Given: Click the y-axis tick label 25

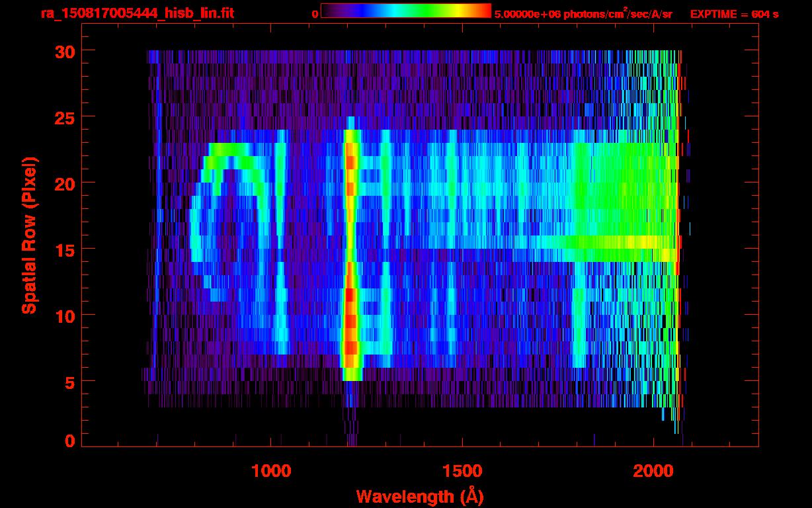Looking at the screenshot, I should pos(65,117).
